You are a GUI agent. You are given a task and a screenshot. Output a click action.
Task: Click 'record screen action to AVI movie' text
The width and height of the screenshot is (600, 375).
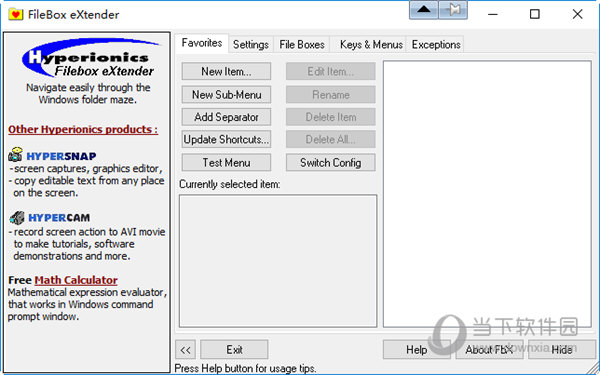point(90,232)
